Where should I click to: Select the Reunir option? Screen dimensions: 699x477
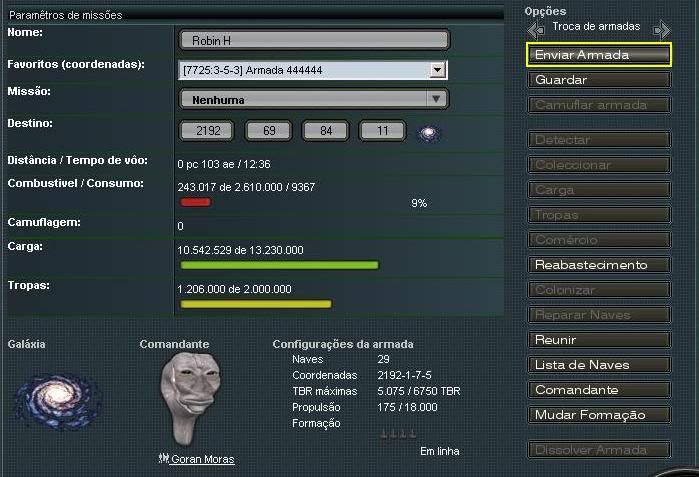point(599,340)
